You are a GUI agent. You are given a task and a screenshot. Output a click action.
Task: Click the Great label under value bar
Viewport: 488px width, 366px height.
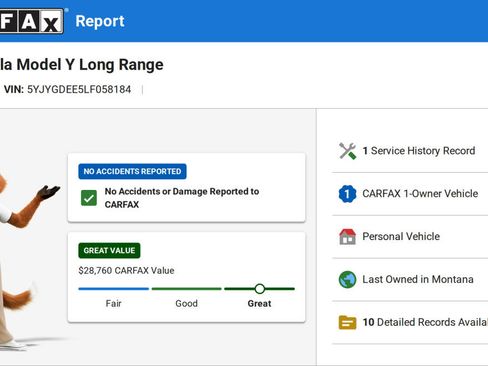click(x=259, y=304)
